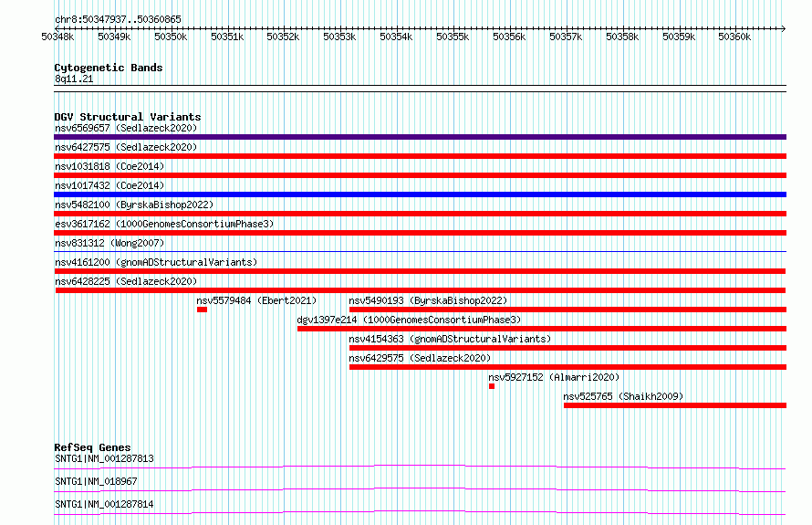Click esv3617162 (1000GenomesConsortiumPhase3) label
Screen dimensions: 812x525
click(164, 224)
